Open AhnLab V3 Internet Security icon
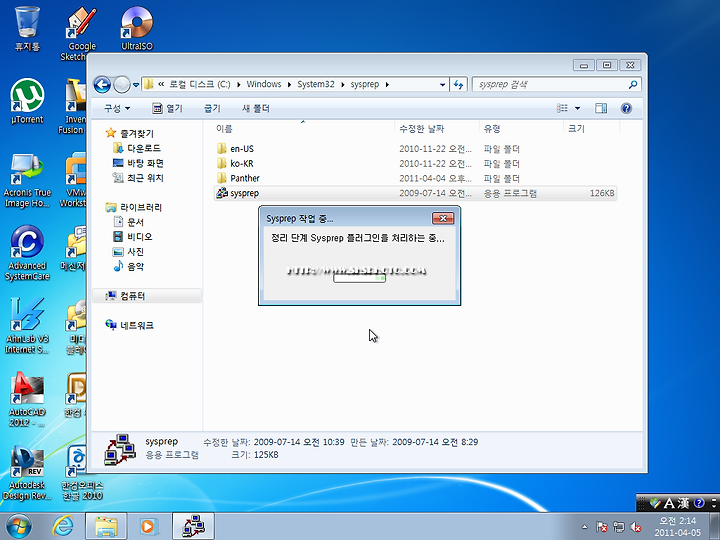Viewport: 720px width, 540px height. coord(27,326)
